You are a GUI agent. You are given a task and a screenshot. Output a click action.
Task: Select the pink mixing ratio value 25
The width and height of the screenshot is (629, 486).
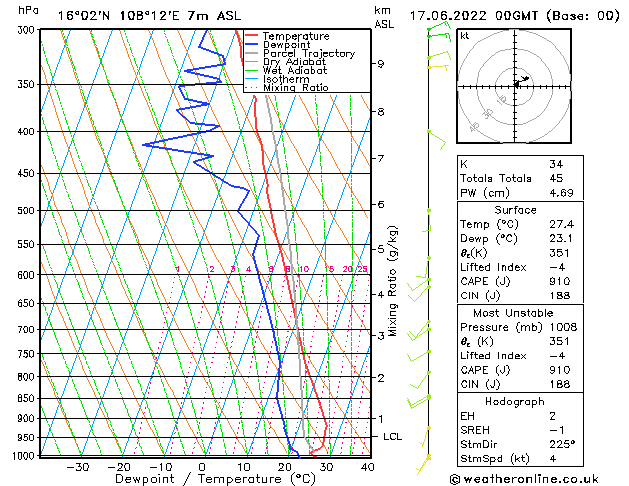(x=363, y=269)
